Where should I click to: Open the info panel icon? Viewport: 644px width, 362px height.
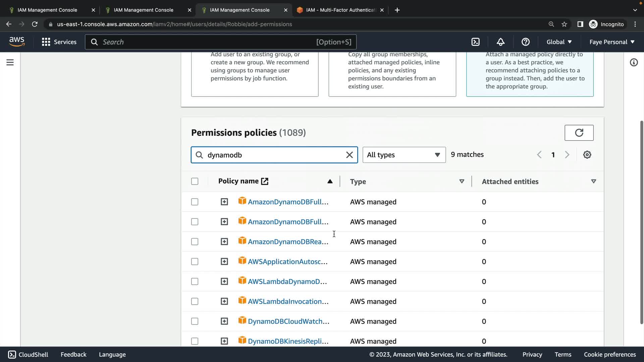[634, 62]
